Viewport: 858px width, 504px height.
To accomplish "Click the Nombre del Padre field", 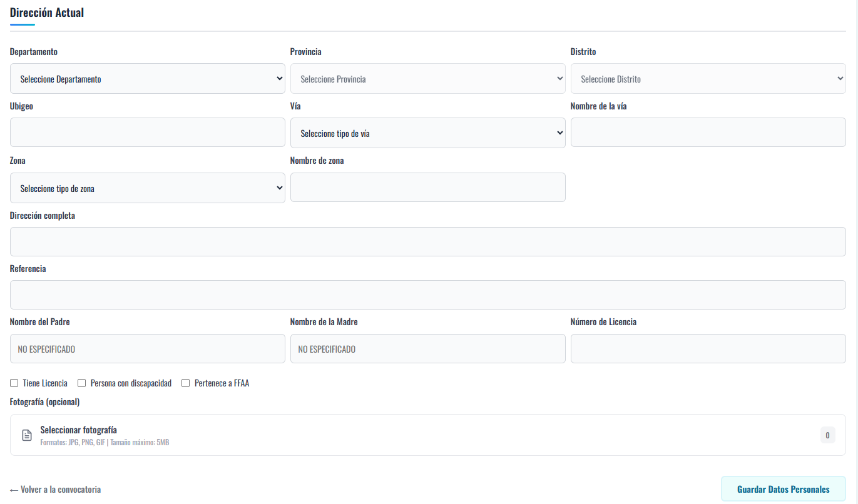I will coord(148,349).
